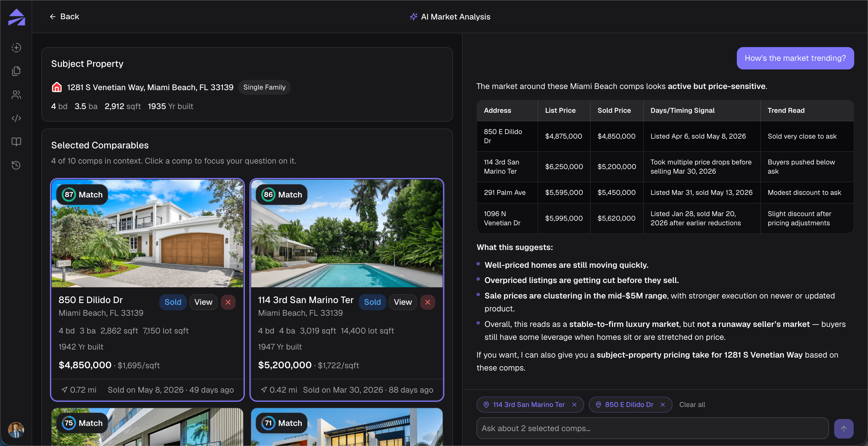
Task: Click the 71 match score ring
Action: tap(268, 423)
